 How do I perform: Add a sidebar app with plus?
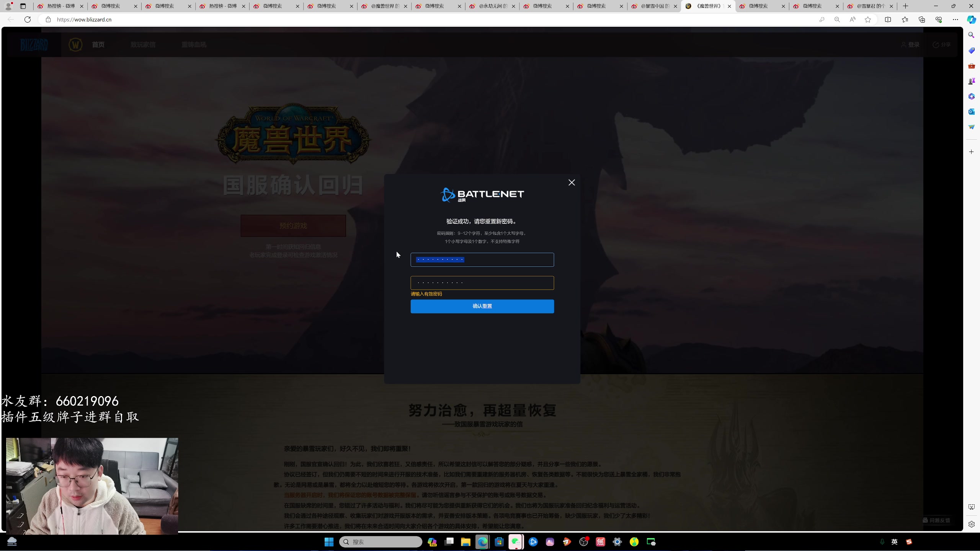click(x=972, y=152)
